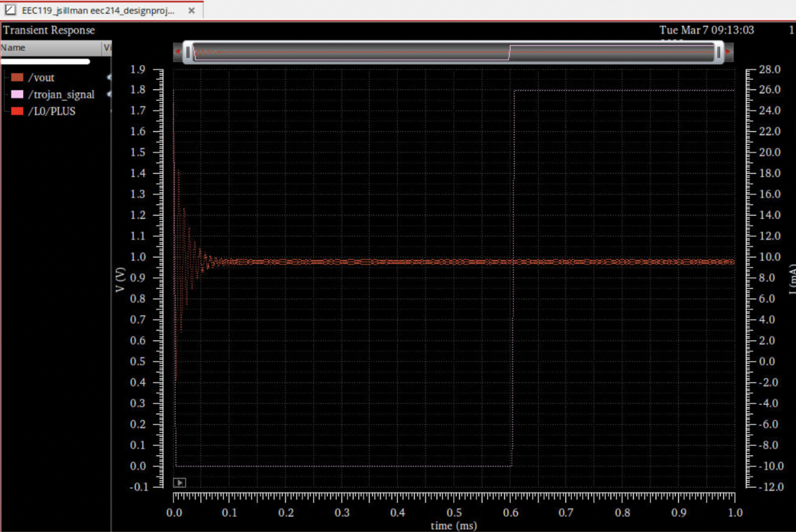796x532 pixels.
Task: Click the waveform icon on the window tab
Action: click(10, 10)
